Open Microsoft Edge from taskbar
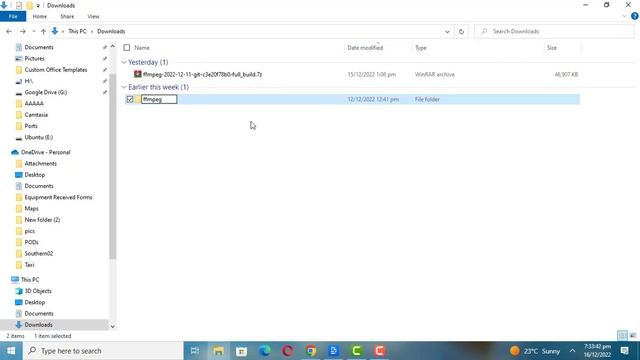The width and height of the screenshot is (640, 360). pos(264,351)
